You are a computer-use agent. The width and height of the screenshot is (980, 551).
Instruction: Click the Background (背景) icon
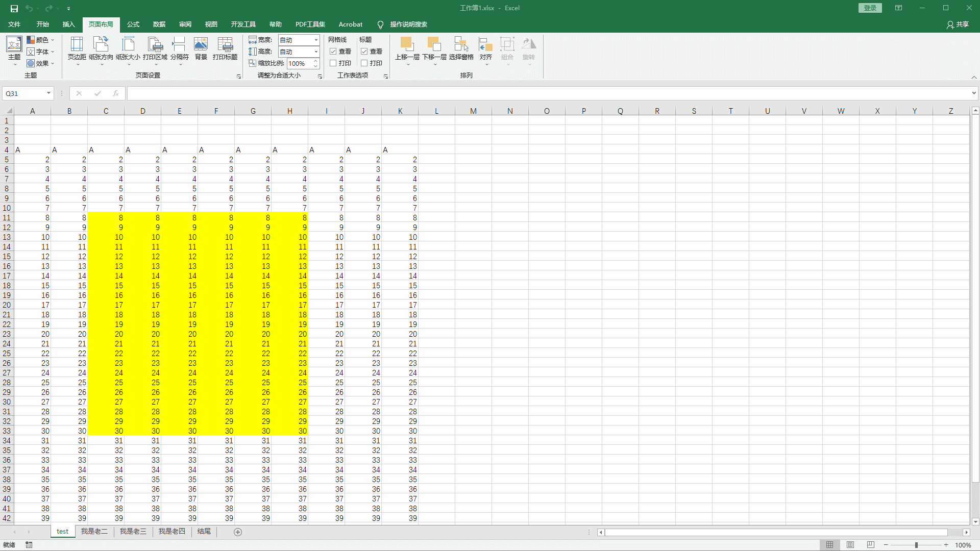(201, 49)
